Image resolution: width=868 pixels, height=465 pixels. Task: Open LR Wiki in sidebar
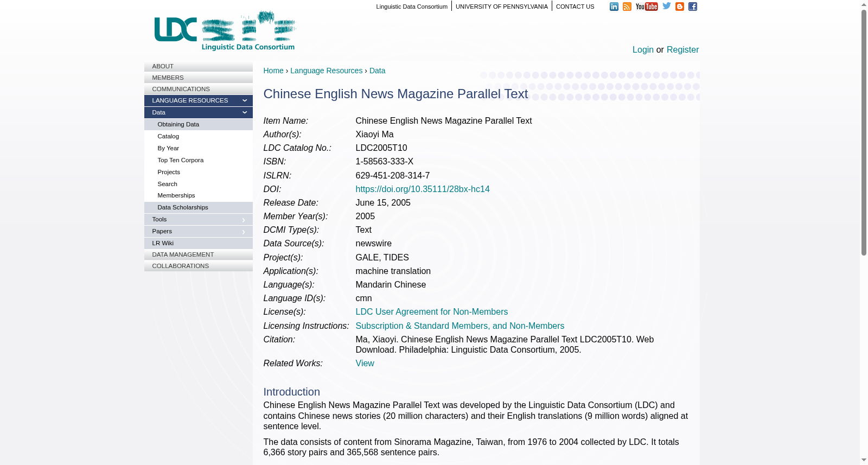pyautogui.click(x=199, y=243)
